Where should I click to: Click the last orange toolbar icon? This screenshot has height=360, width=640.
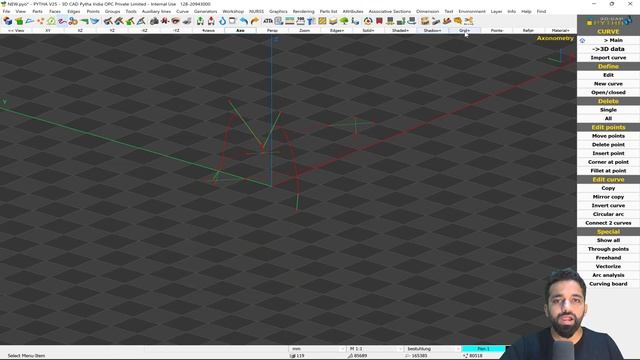click(x=469, y=21)
